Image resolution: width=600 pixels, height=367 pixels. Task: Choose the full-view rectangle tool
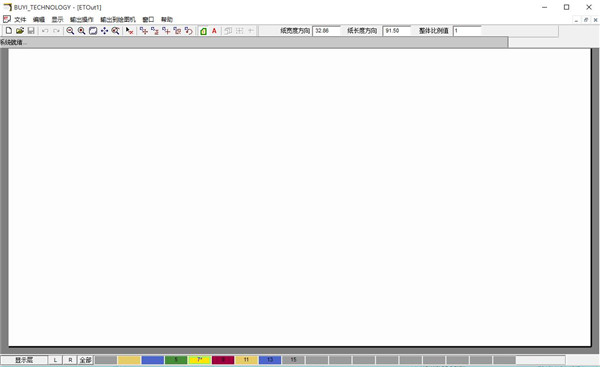click(93, 31)
